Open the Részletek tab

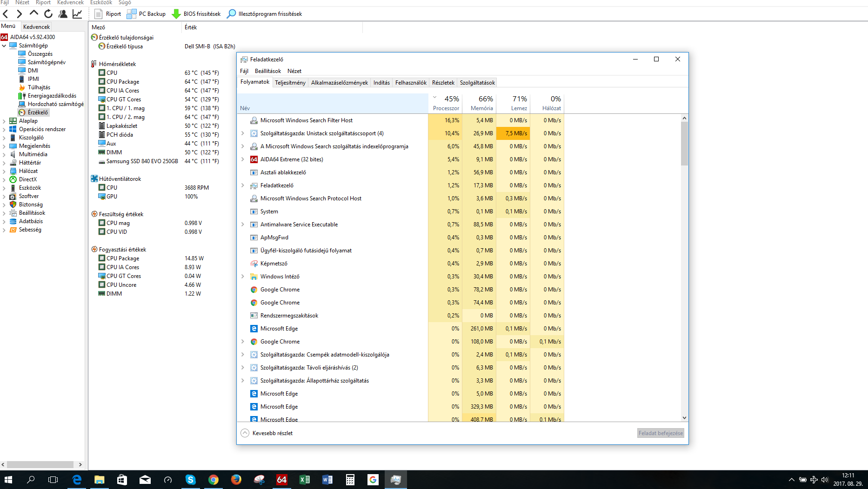443,83
